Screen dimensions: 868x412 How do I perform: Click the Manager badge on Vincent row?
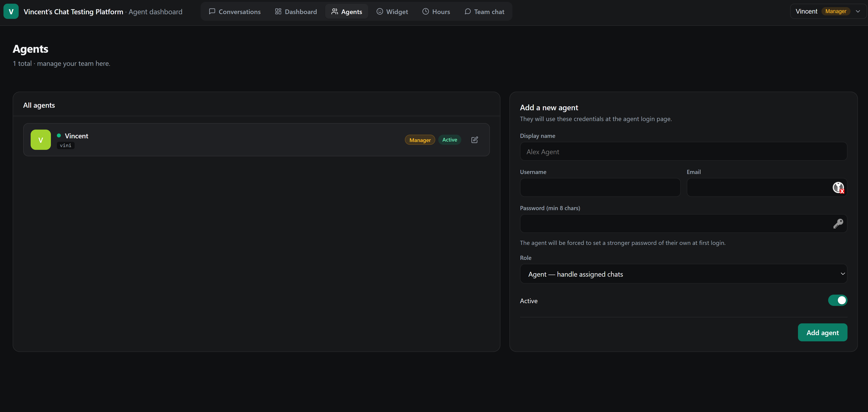pos(420,140)
